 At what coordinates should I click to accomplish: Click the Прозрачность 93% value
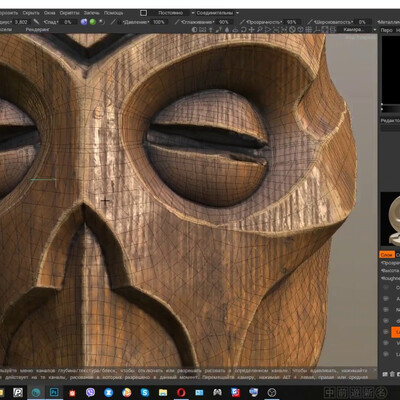pos(291,22)
